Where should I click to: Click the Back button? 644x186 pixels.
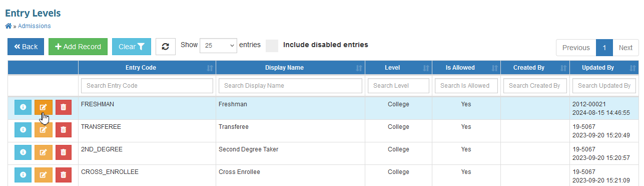point(26,47)
